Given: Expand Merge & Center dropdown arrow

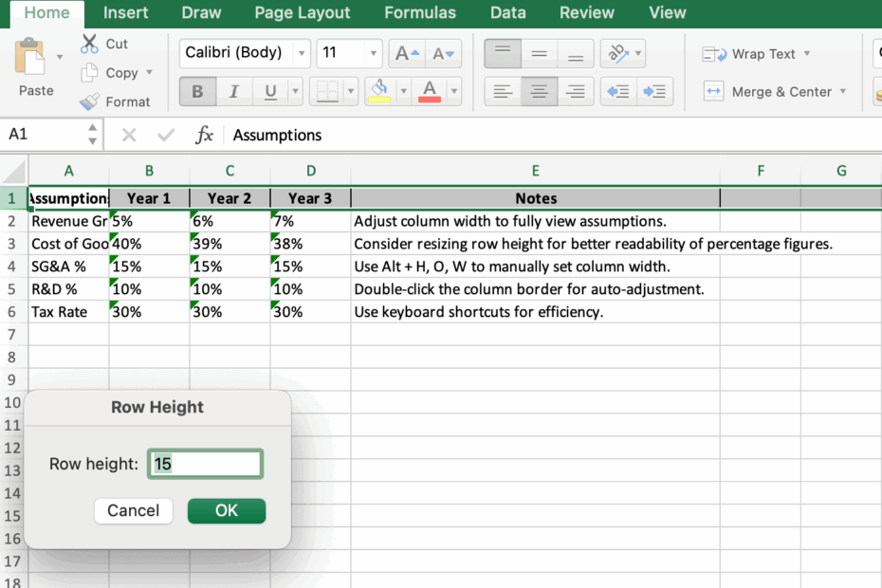Looking at the screenshot, I should click(x=842, y=91).
